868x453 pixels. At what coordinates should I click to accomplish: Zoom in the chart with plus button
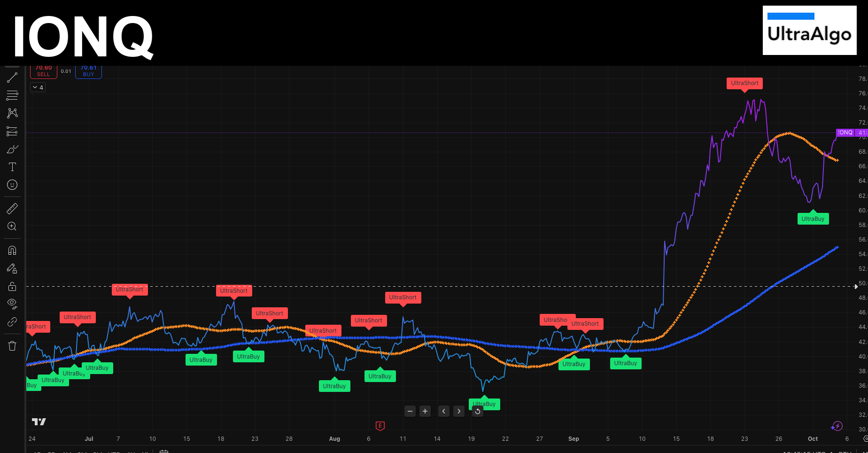425,411
